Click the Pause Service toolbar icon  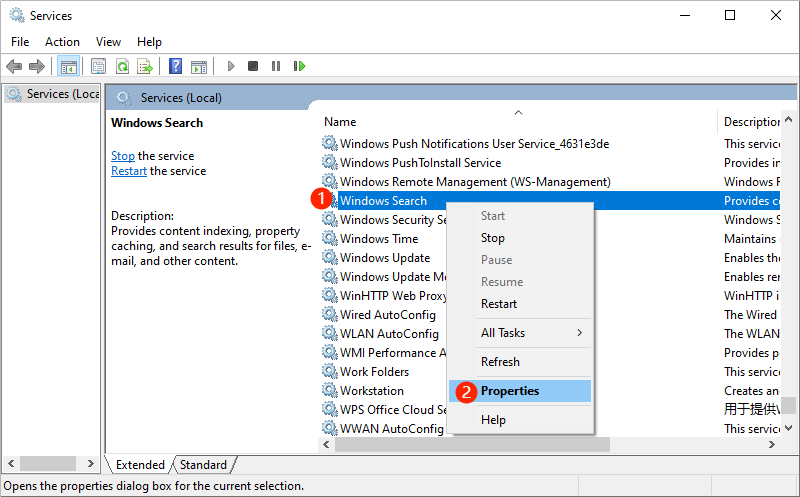276,66
